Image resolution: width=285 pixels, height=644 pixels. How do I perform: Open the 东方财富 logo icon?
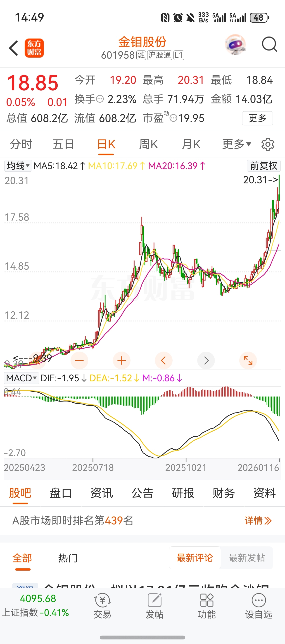[34, 48]
